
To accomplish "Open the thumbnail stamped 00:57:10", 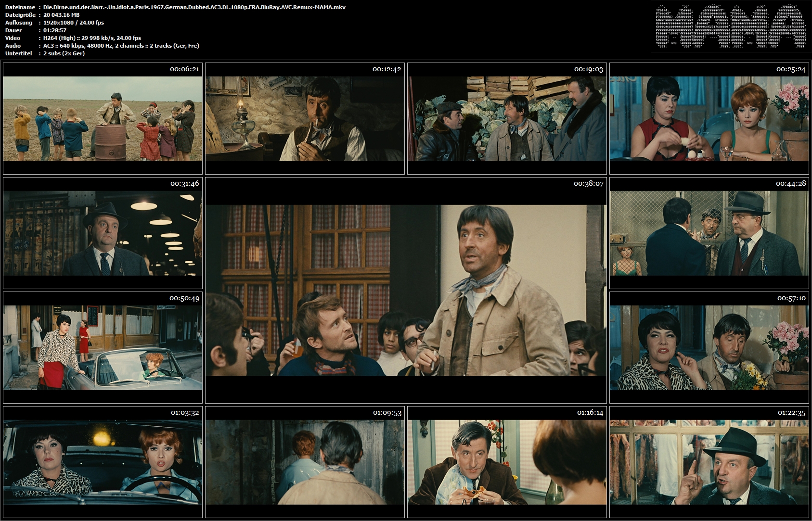I will coord(709,347).
